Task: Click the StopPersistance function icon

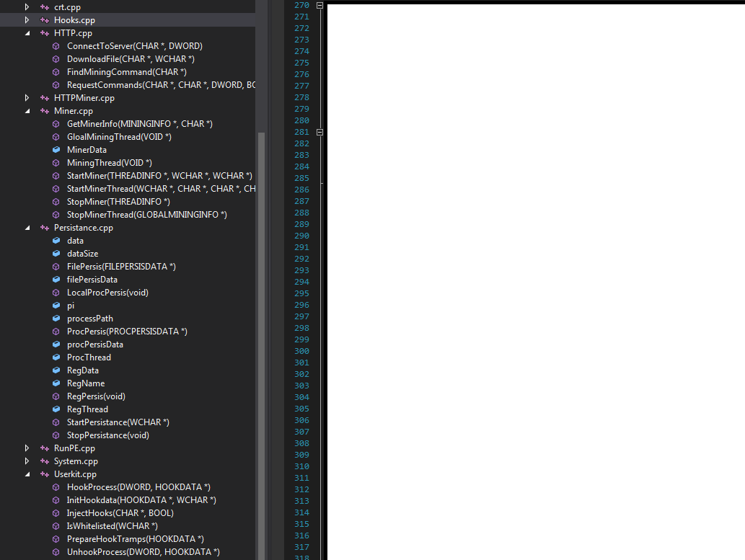Action: pos(56,435)
